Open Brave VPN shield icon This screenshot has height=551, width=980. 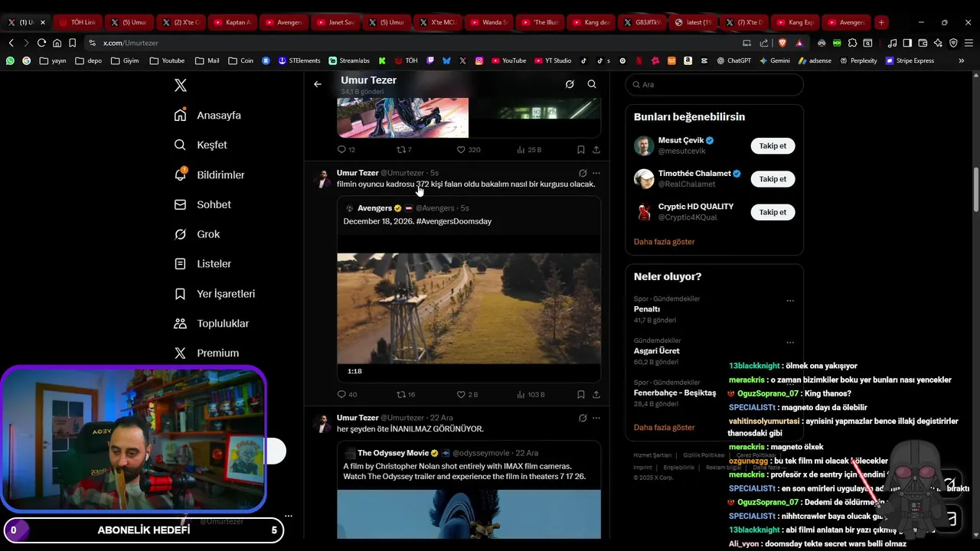pyautogui.click(x=953, y=43)
